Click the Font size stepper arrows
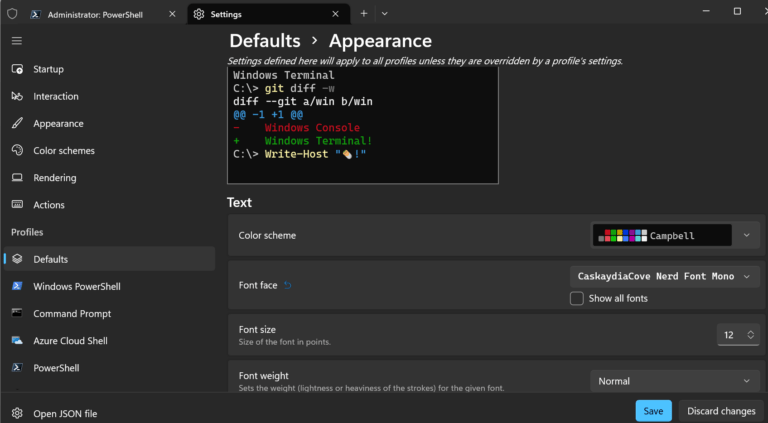 click(750, 335)
